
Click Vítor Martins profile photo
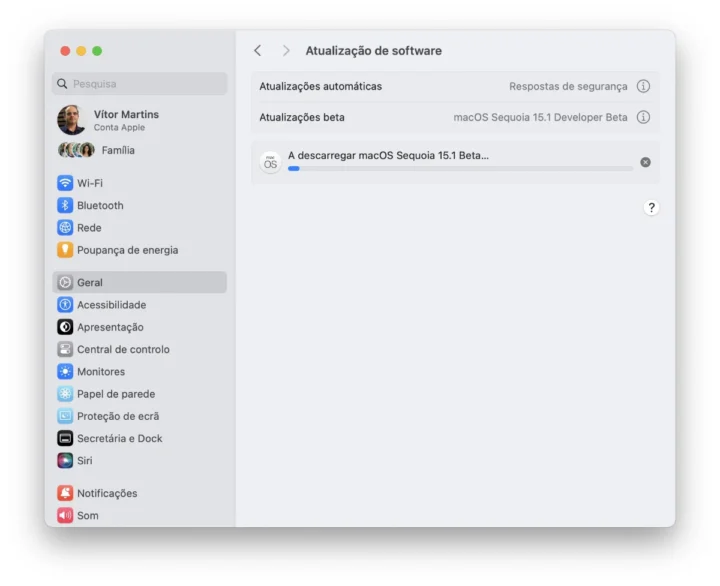click(x=71, y=120)
